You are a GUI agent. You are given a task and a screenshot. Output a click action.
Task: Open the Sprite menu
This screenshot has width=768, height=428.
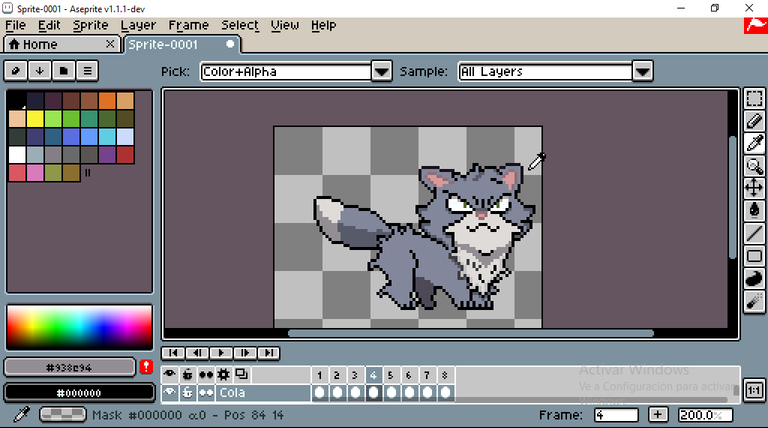point(91,25)
